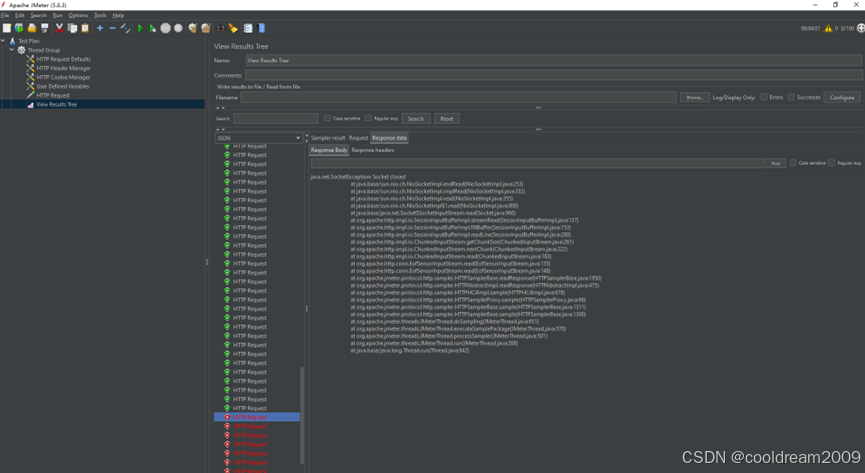Save the test plan with the disk icon
The height and width of the screenshot is (473, 865).
pos(45,28)
